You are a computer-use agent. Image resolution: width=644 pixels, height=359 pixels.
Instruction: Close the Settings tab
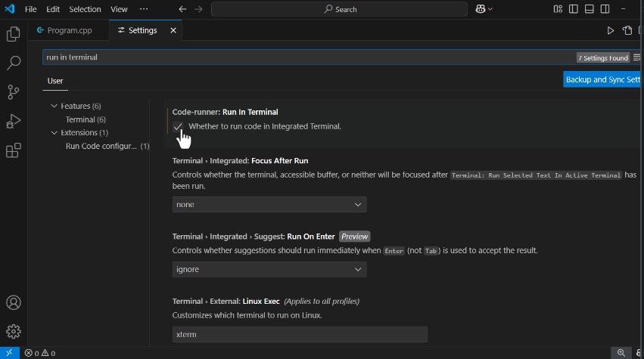click(x=173, y=30)
